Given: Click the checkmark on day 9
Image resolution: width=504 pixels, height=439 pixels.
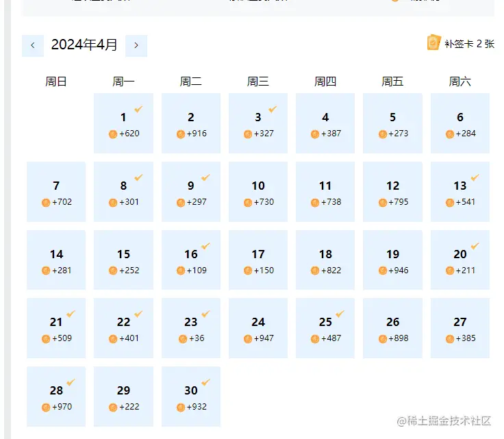Looking at the screenshot, I should tap(205, 177).
